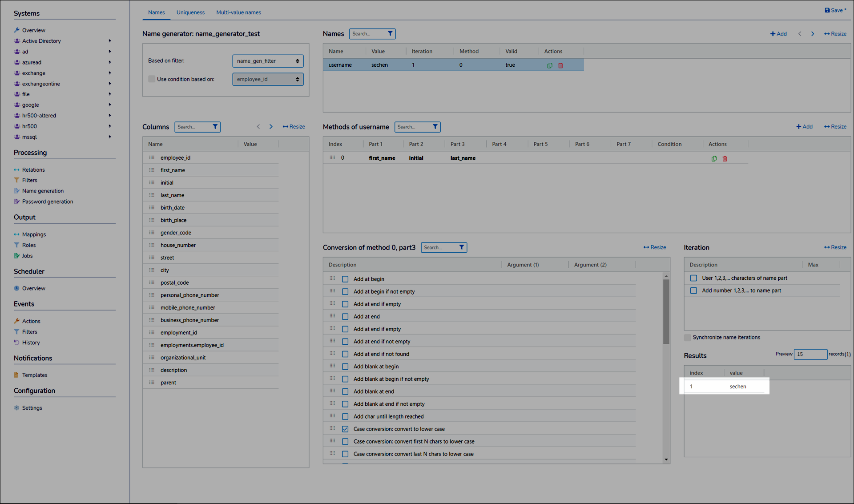
Task: Click Resize link in Columns panel
Action: 294,127
